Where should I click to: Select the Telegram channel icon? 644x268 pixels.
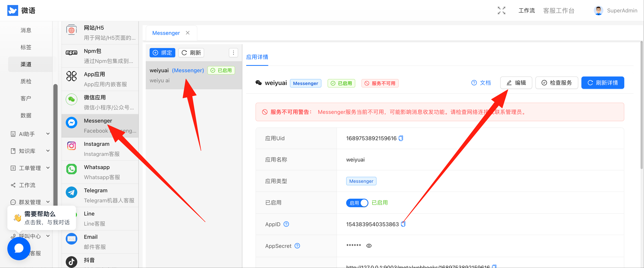(72, 192)
